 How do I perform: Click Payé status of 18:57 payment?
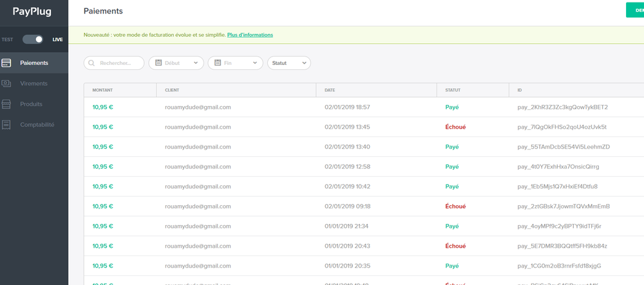pyautogui.click(x=452, y=107)
